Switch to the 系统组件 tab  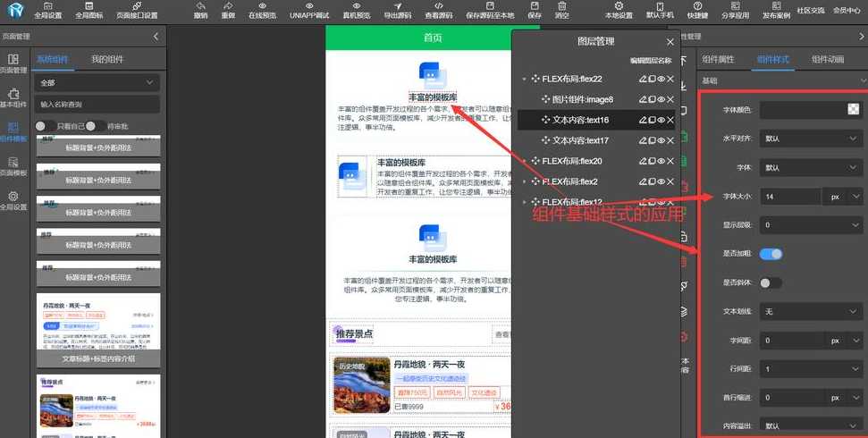point(53,59)
